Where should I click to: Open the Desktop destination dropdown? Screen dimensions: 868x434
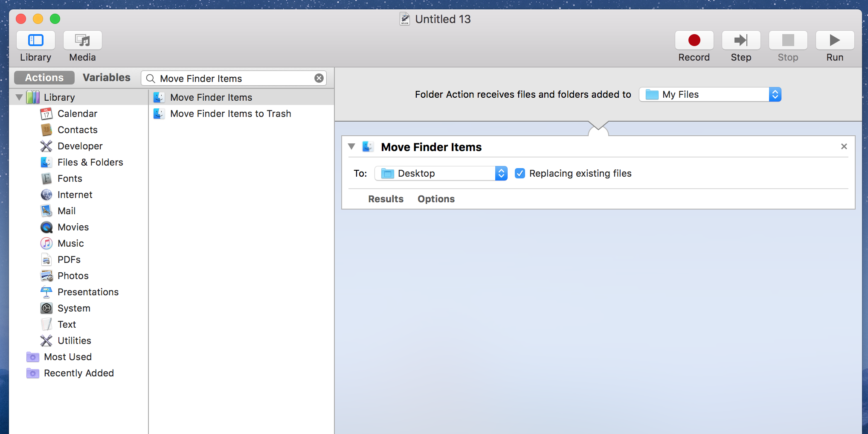(501, 173)
